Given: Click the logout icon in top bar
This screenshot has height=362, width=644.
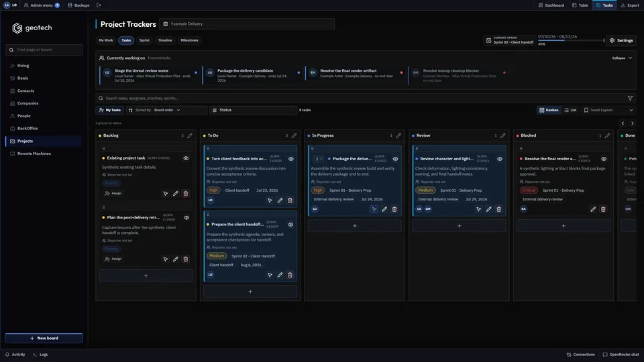Looking at the screenshot, I should coord(99,5).
